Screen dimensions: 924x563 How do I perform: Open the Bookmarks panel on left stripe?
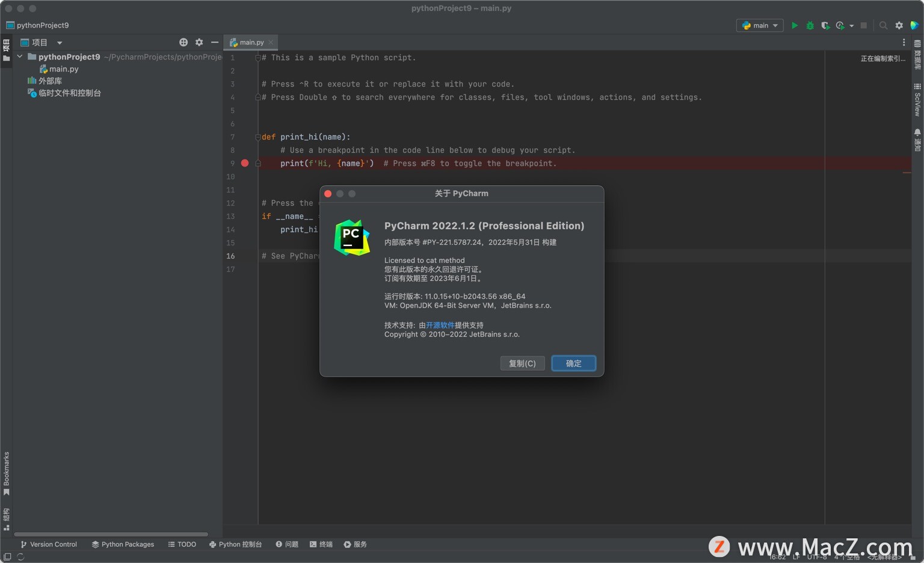6,473
